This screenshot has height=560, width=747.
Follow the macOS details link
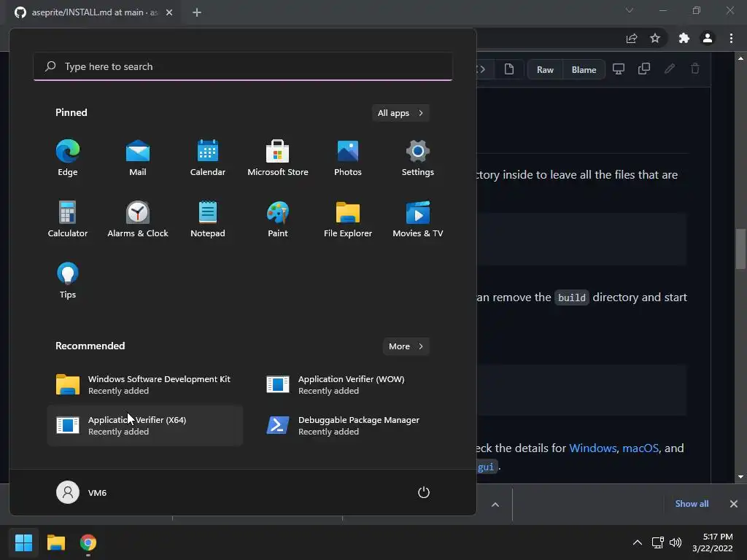(x=640, y=448)
